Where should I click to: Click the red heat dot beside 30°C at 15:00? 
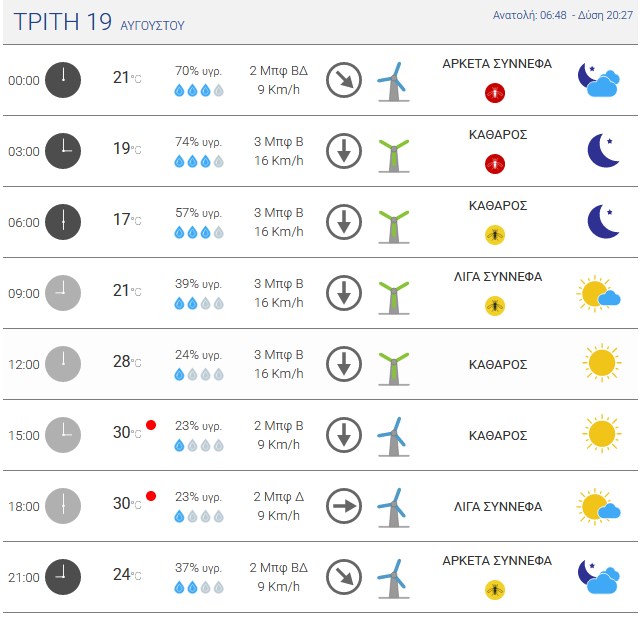coord(151,425)
